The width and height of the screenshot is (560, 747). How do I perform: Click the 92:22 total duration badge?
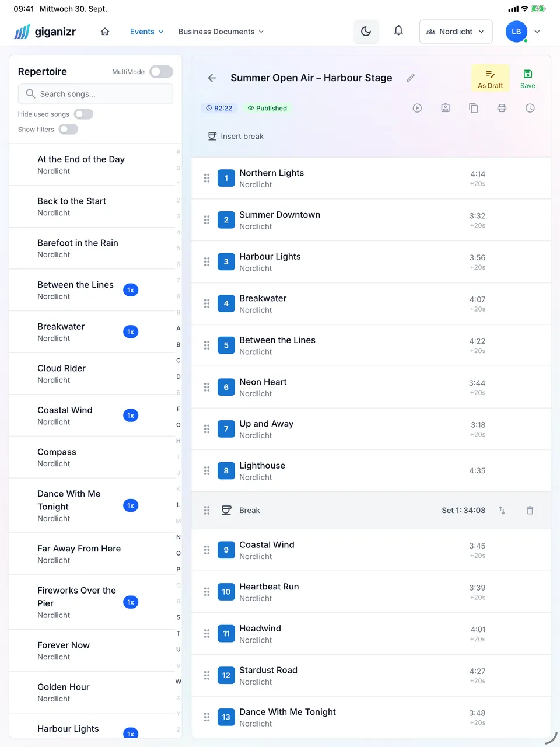219,108
